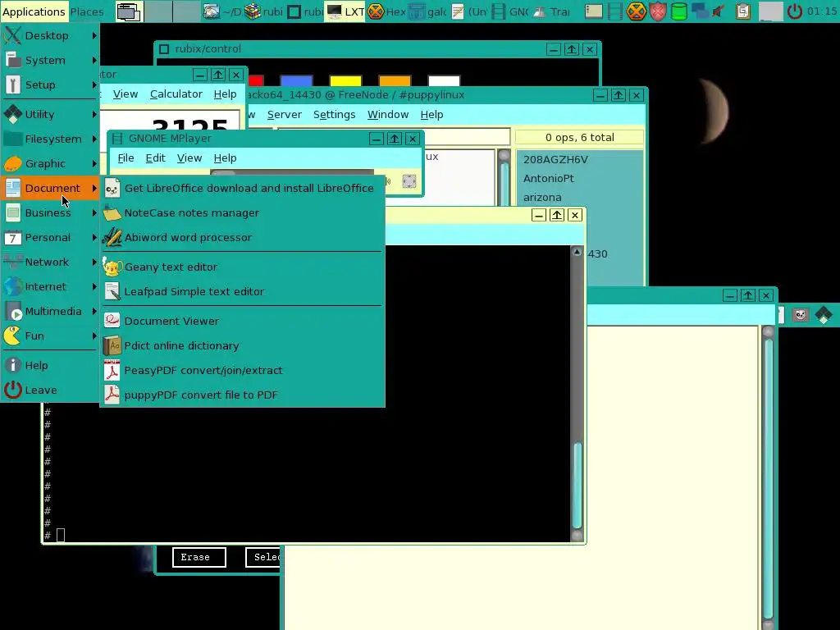Open Calculator menu in galculator window
The height and width of the screenshot is (630, 840).
coord(176,94)
